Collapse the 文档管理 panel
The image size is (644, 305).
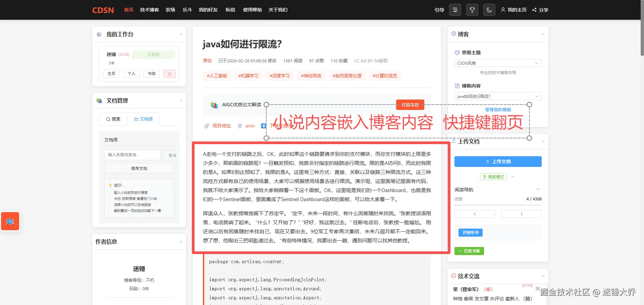pyautogui.click(x=181, y=101)
